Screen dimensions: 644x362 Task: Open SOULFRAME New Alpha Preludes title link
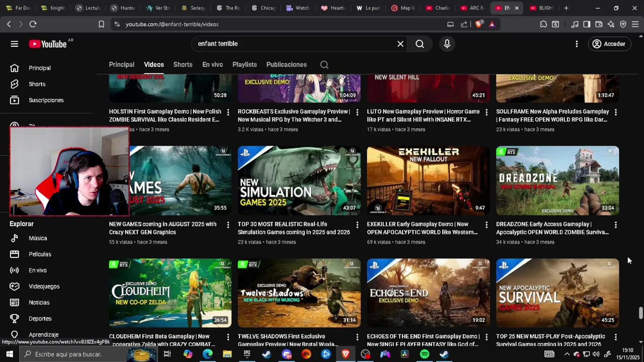click(552, 116)
